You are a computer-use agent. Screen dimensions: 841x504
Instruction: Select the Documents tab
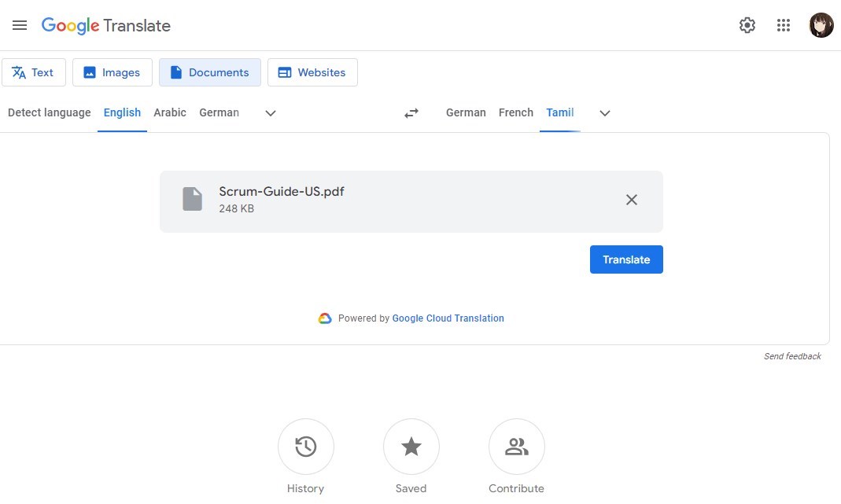tap(210, 72)
